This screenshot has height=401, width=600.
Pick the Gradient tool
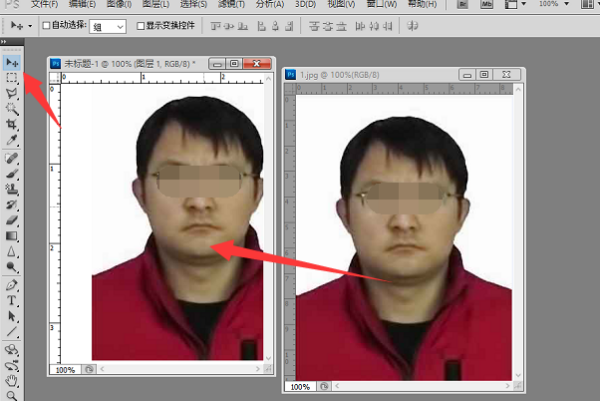coord(12,236)
